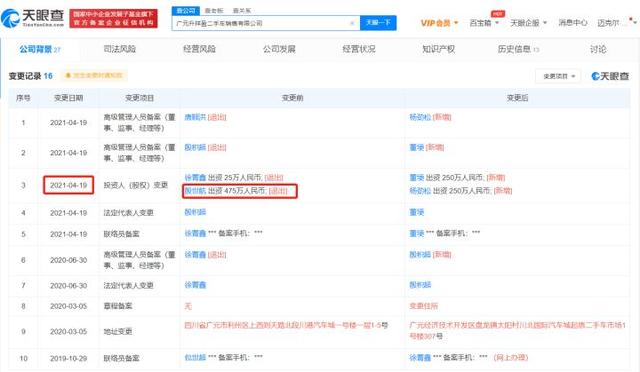Select the 查关系 search tab
Screen dimensions: 640x372
[x=242, y=11]
